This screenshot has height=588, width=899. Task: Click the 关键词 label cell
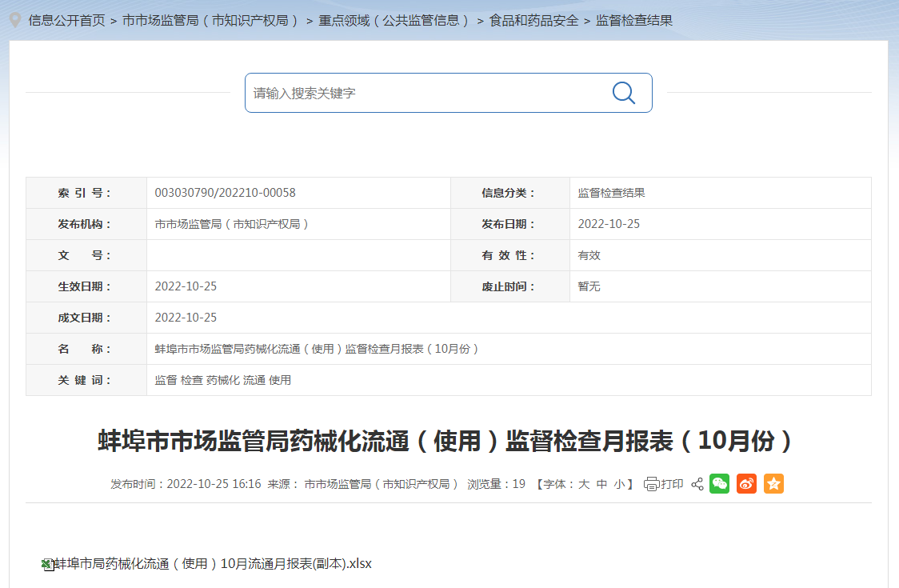[86, 380]
